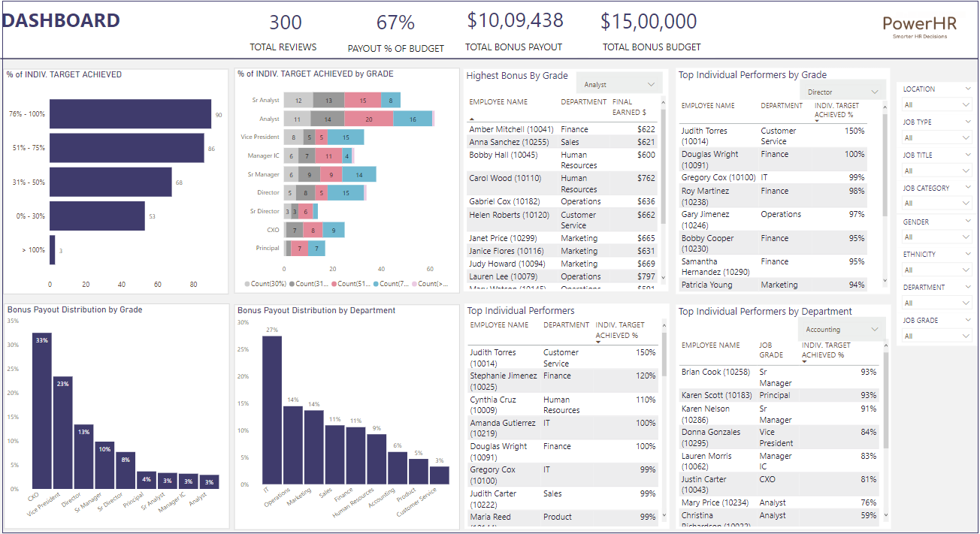Click the 67% PAYOUT % OF BUDGET value

(x=395, y=23)
